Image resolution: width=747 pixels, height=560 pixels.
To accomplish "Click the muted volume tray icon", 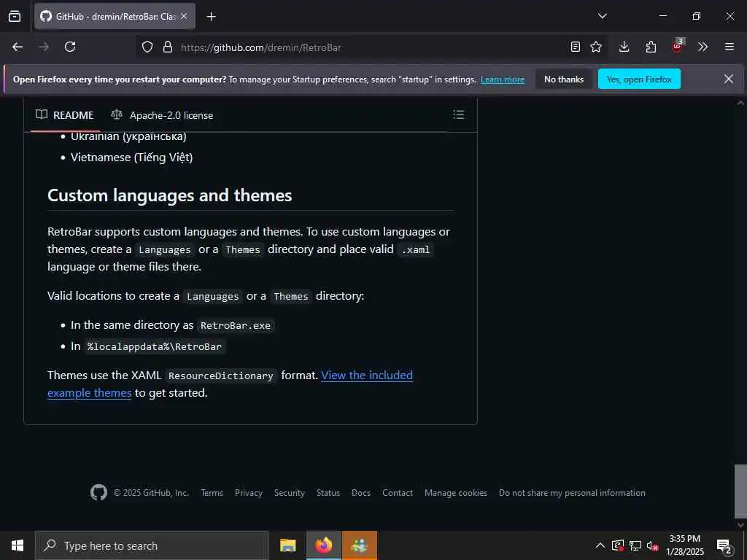I will pyautogui.click(x=652, y=545).
